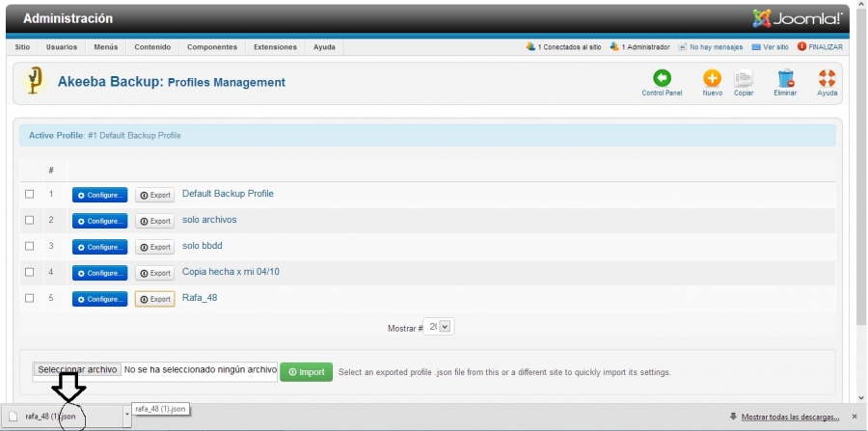The image size is (868, 431).
Task: Open the Mostrar # rows dropdown
Action: 439,327
